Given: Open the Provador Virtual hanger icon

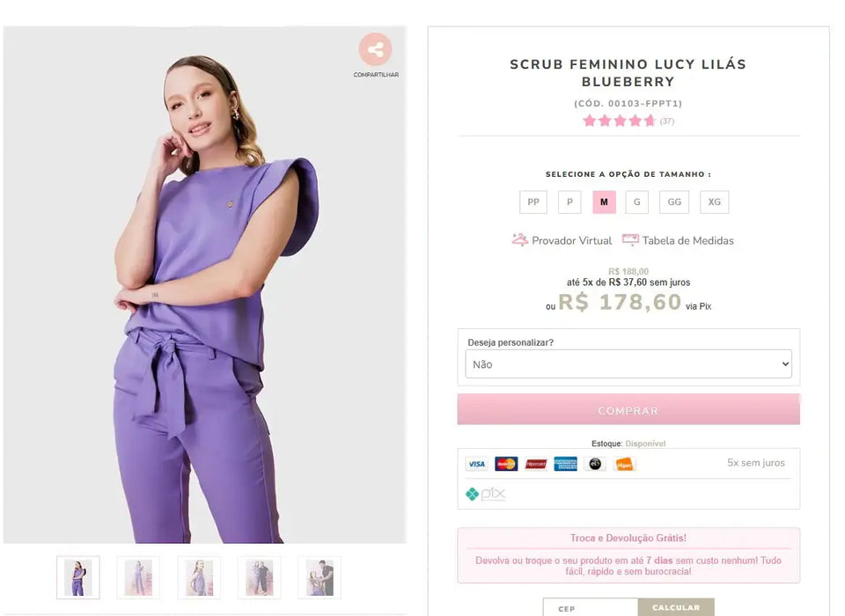Looking at the screenshot, I should click(x=520, y=239).
